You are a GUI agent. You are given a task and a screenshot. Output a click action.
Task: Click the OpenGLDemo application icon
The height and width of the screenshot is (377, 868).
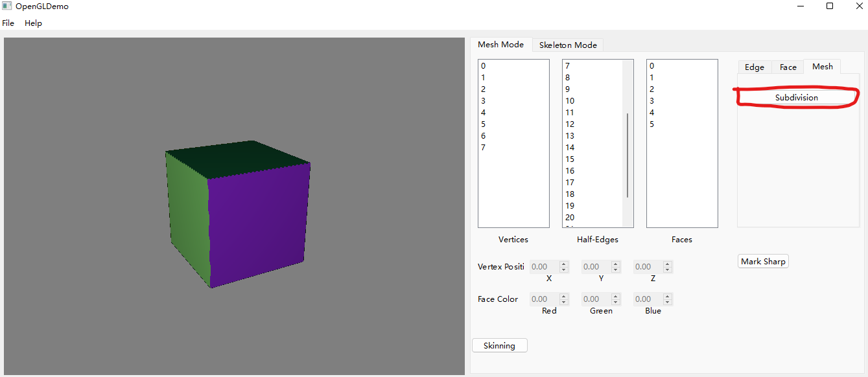pos(6,6)
